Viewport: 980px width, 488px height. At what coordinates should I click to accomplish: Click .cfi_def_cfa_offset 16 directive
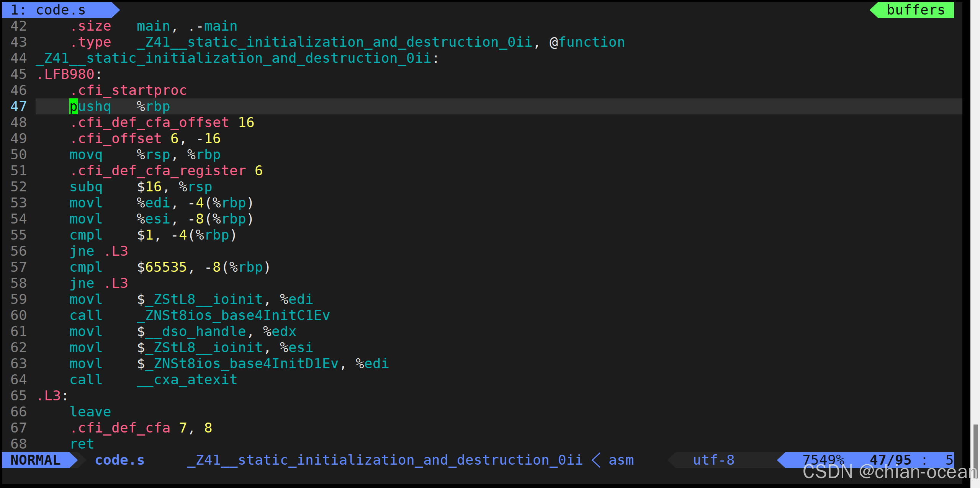(x=162, y=122)
